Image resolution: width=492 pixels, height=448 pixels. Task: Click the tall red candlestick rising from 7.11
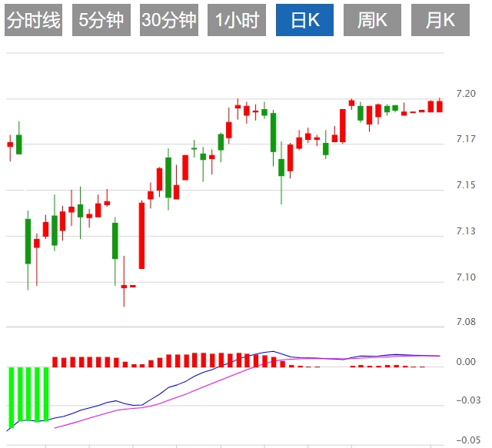point(141,234)
